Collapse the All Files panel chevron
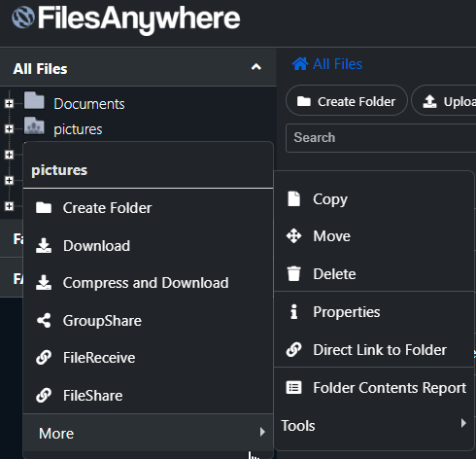This screenshot has height=459, width=476. point(256,67)
